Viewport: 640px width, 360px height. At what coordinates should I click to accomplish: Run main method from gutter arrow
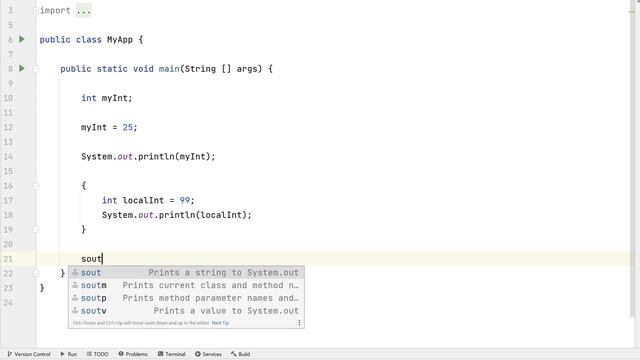[22, 68]
